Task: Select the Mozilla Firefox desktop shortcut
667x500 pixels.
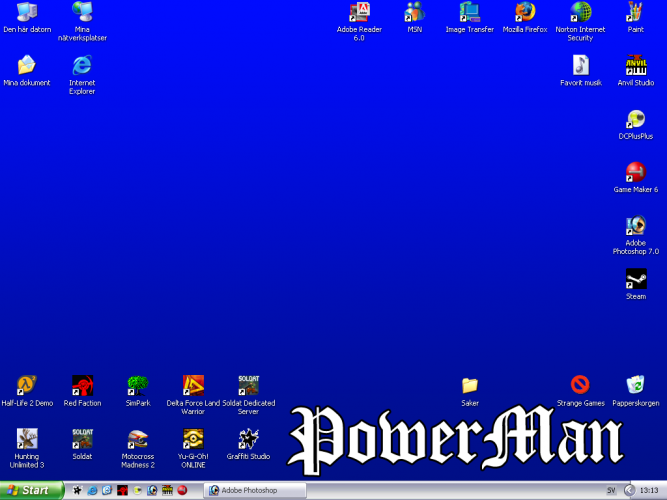Action: pyautogui.click(x=525, y=12)
